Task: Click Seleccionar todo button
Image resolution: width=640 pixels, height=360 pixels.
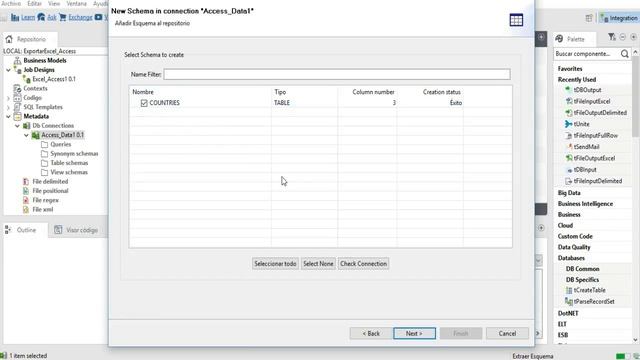Action: coord(275,264)
